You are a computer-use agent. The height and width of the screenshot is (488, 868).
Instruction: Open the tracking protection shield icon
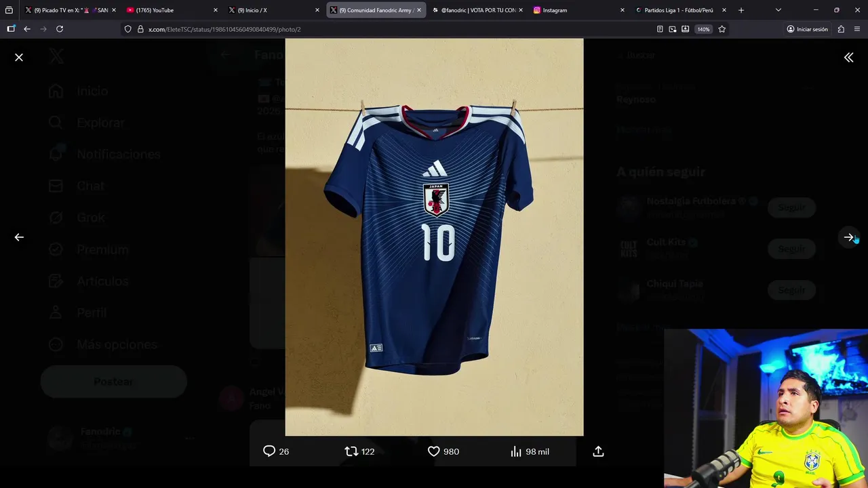pyautogui.click(x=127, y=29)
